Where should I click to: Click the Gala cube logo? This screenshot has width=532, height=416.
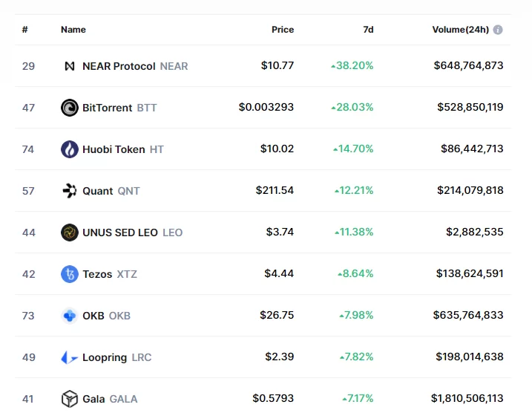(70, 399)
